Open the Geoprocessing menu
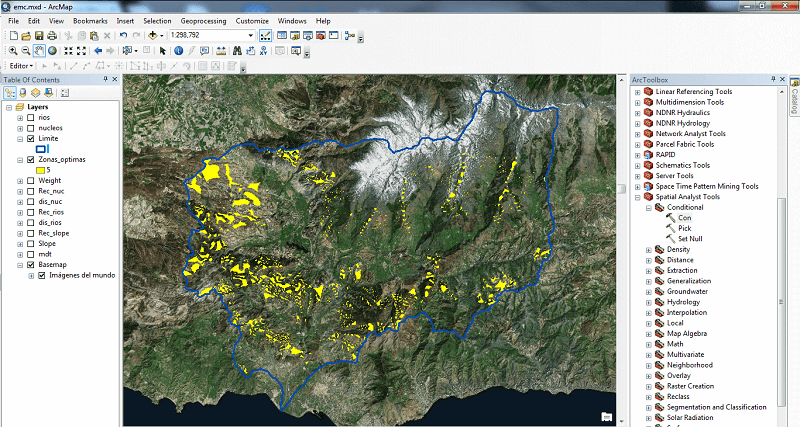Viewport: 800px width, 427px height. 203,20
